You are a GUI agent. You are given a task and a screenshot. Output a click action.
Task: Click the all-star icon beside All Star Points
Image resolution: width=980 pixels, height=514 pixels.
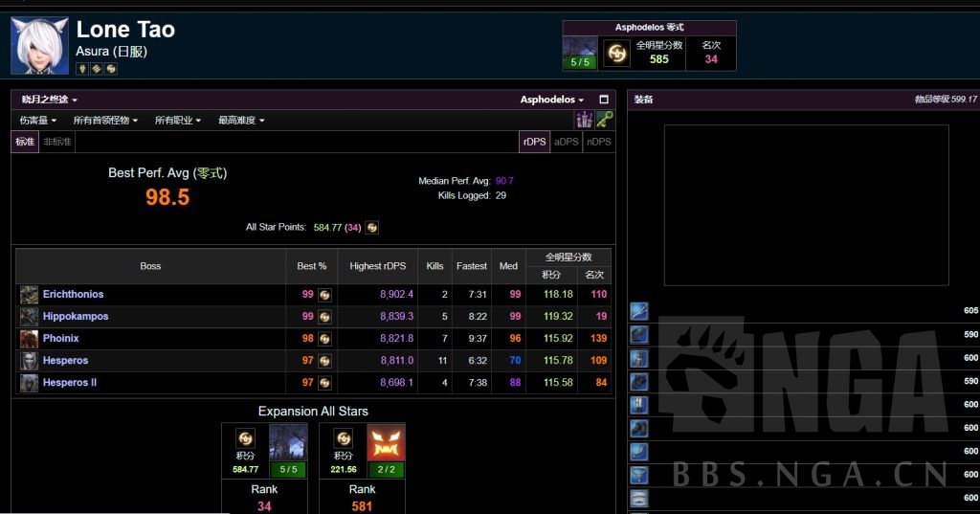click(372, 228)
